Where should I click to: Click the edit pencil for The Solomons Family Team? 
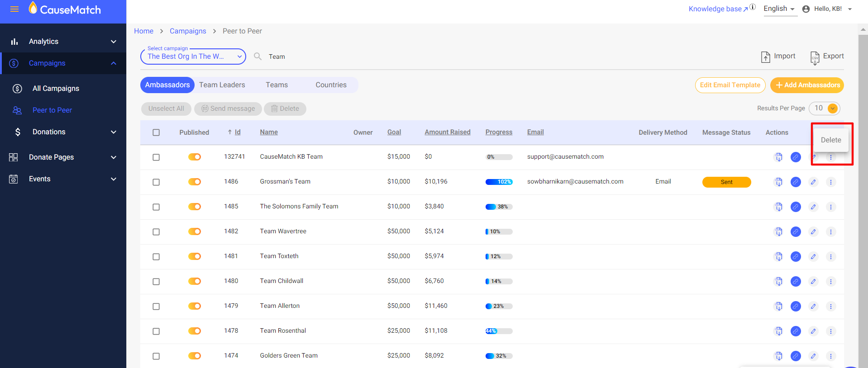pos(813,207)
